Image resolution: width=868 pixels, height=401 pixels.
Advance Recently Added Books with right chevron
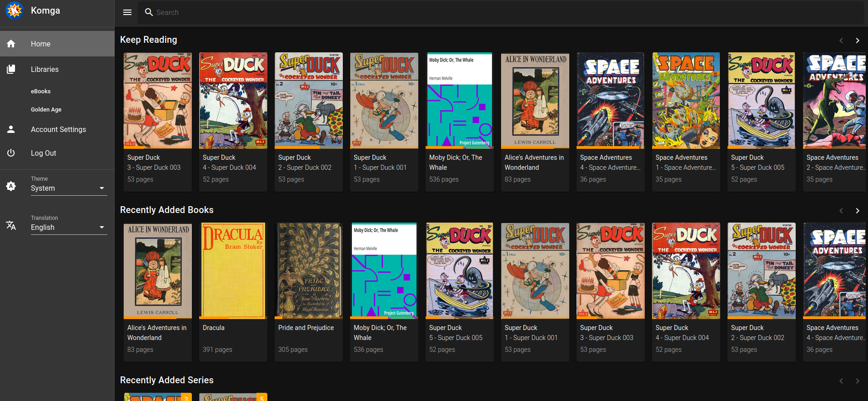click(x=857, y=211)
